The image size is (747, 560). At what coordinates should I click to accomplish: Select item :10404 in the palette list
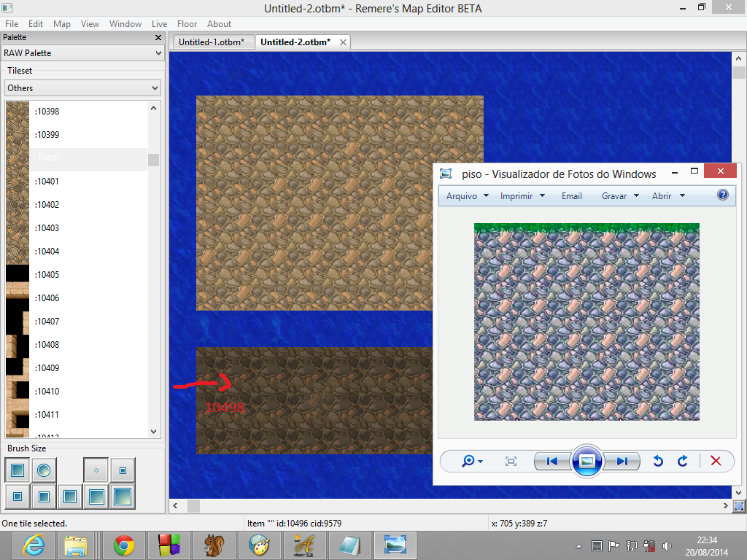coord(76,252)
